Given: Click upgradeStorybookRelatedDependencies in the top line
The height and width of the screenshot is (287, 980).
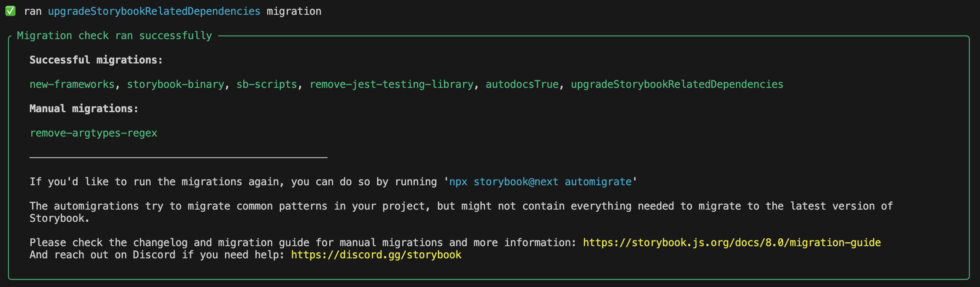Looking at the screenshot, I should [154, 11].
